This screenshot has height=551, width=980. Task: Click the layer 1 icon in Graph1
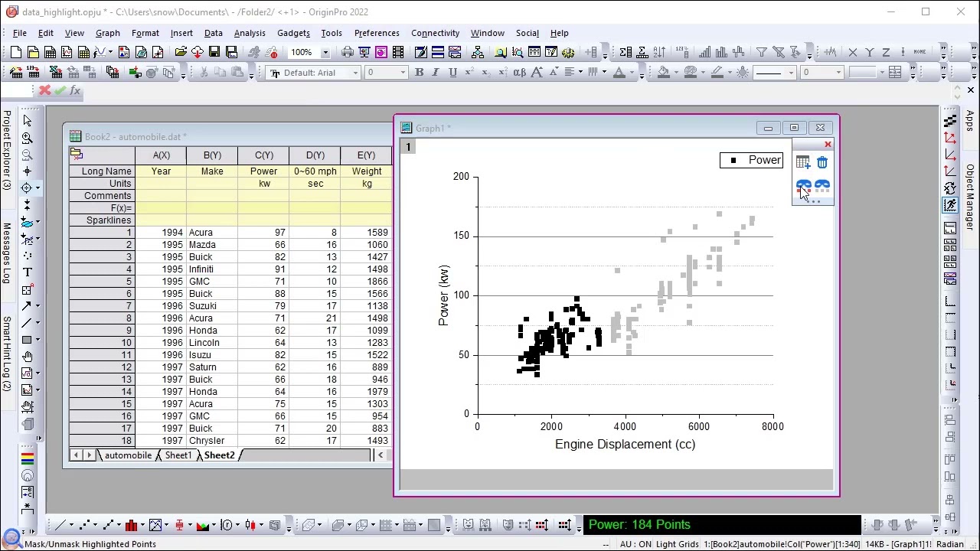point(408,147)
